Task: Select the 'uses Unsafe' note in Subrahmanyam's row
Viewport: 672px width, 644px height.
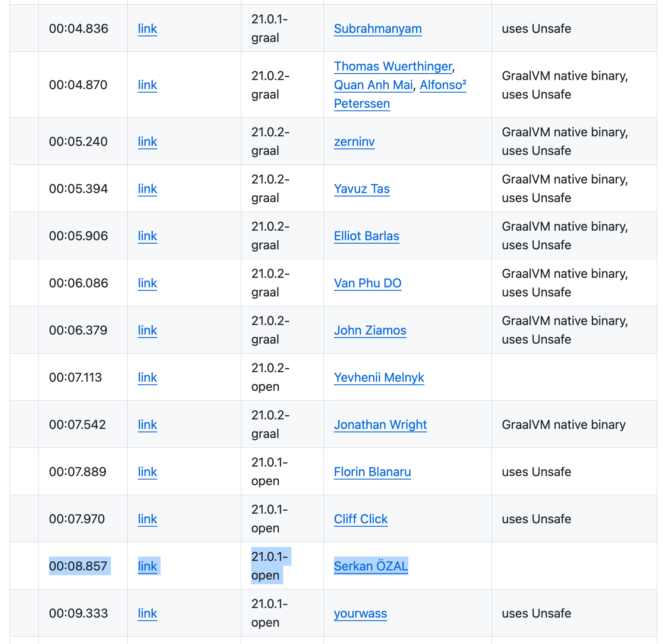Action: click(536, 29)
